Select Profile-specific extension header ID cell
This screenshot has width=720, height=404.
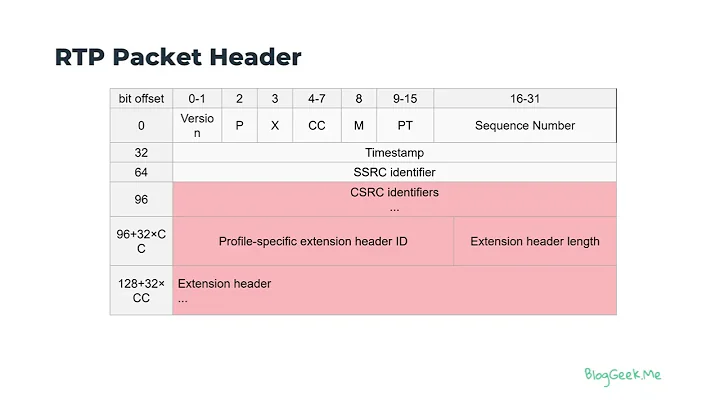click(x=313, y=241)
